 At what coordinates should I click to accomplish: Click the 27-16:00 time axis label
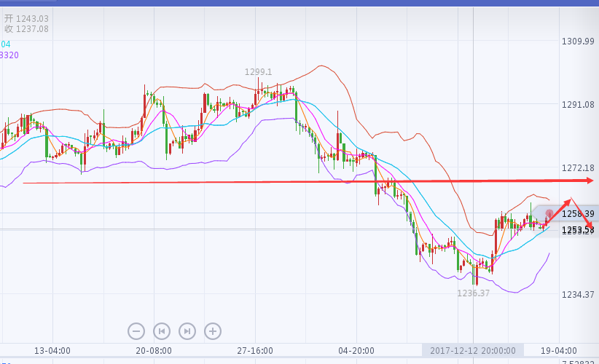[254, 350]
